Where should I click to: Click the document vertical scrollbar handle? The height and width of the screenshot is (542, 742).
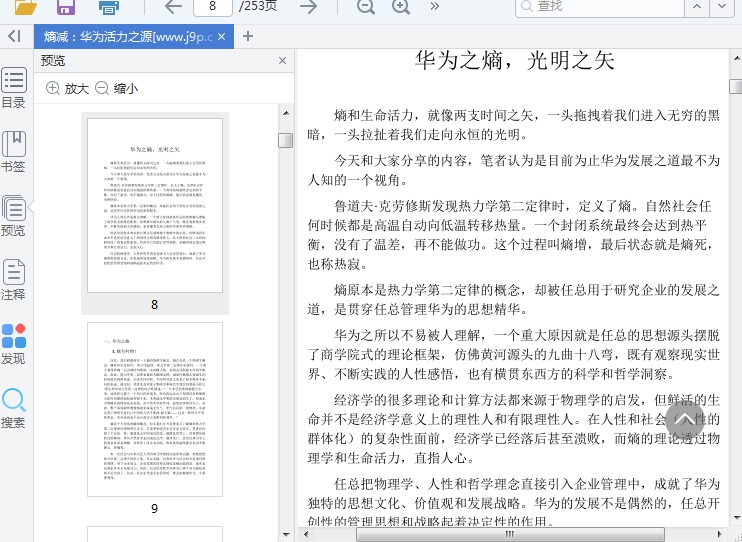point(736,87)
